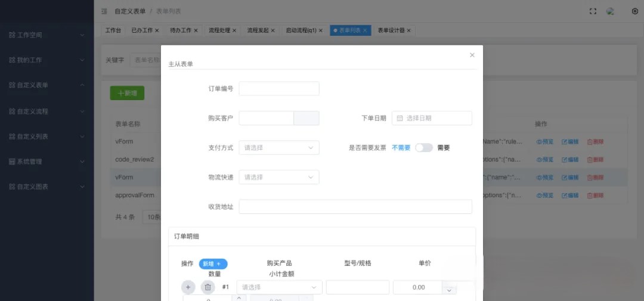Toggle the 是否需要发票 invoice switch

[x=424, y=148]
